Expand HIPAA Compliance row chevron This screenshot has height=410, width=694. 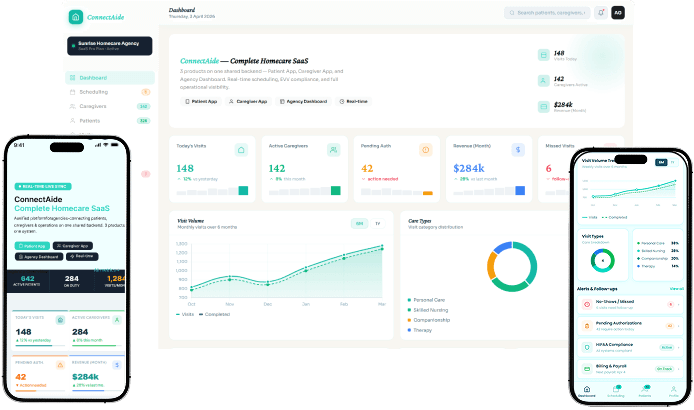pyautogui.click(x=679, y=348)
